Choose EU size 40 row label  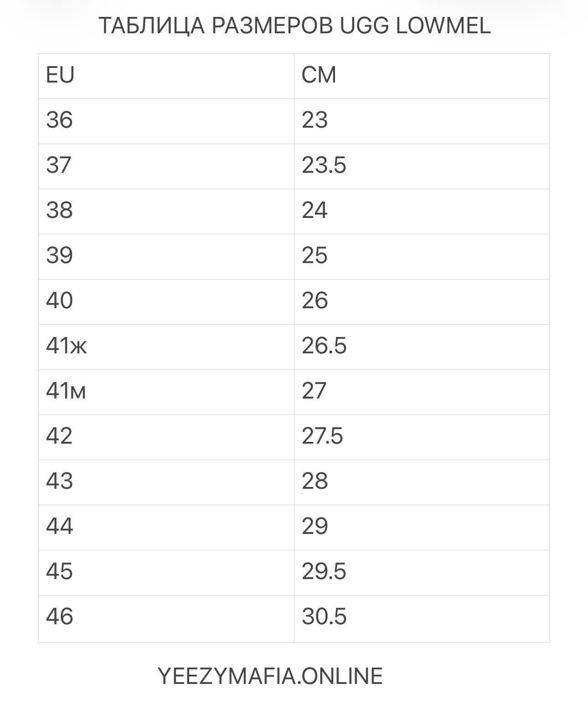click(59, 300)
